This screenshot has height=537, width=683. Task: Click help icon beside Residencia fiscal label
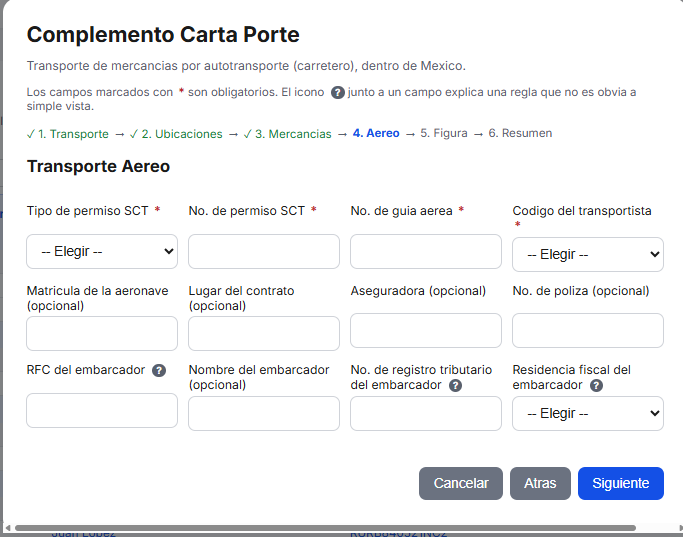(596, 385)
